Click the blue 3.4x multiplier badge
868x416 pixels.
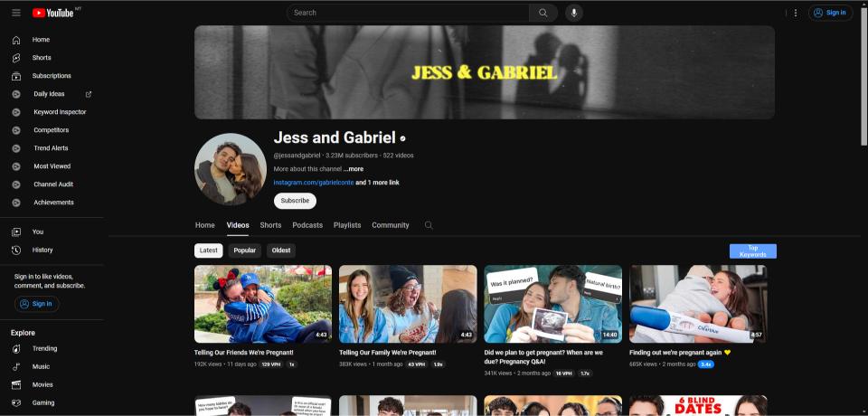tap(706, 364)
